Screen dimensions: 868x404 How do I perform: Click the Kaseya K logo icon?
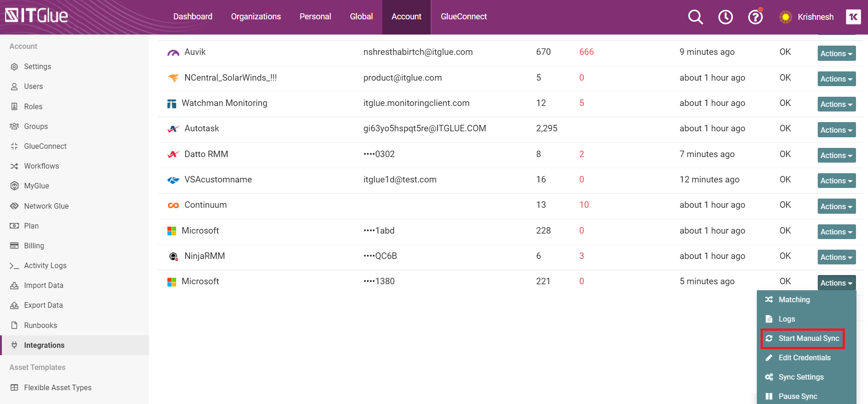[853, 17]
